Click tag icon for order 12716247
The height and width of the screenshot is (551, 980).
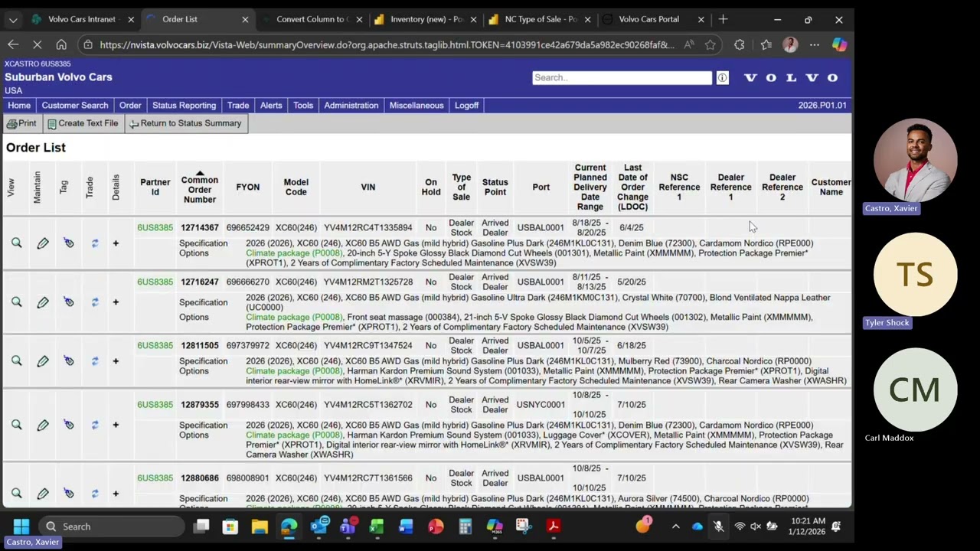(69, 302)
